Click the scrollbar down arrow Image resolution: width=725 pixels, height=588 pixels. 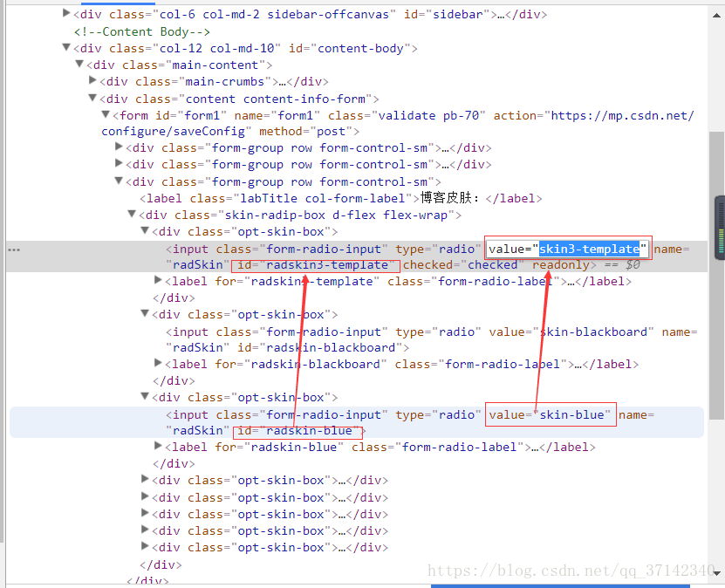(x=716, y=574)
